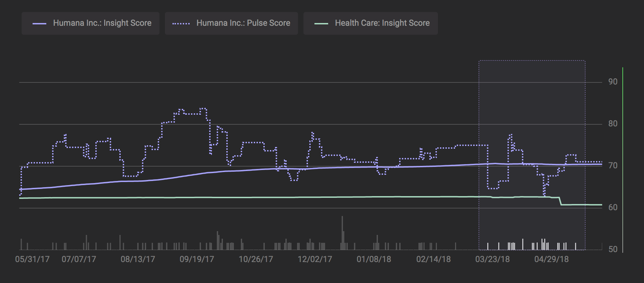Toggle the Humana Inc.: Pulse Score legend
Image resolution: width=644 pixels, height=283 pixels.
click(x=231, y=23)
